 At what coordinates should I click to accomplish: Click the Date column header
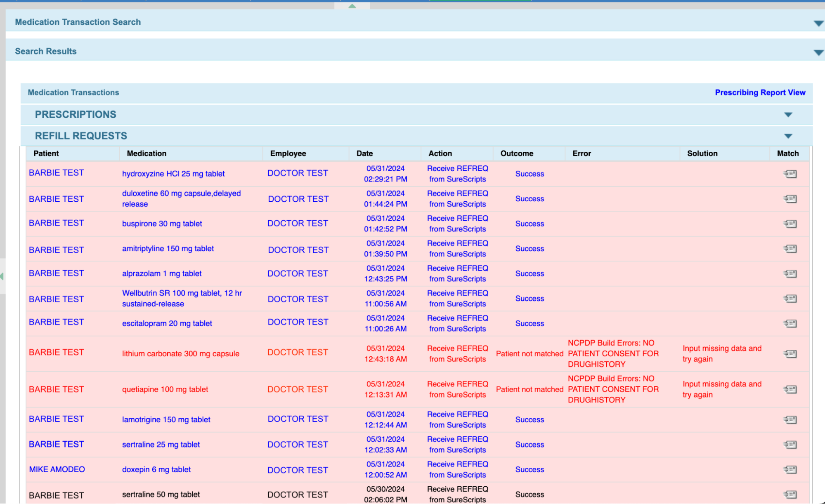coord(364,153)
